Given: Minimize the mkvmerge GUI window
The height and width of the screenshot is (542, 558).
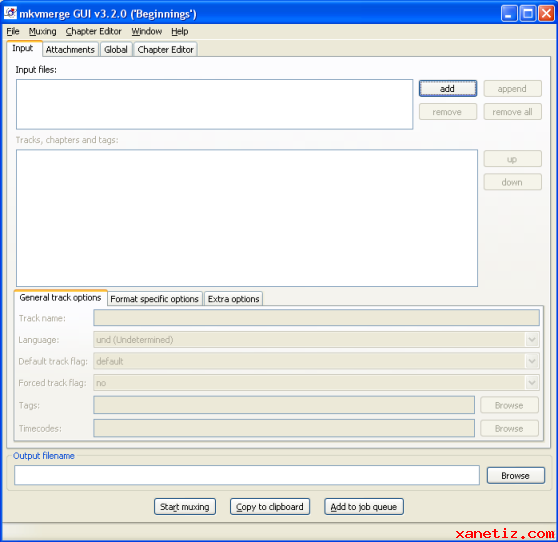Looking at the screenshot, I should (509, 14).
